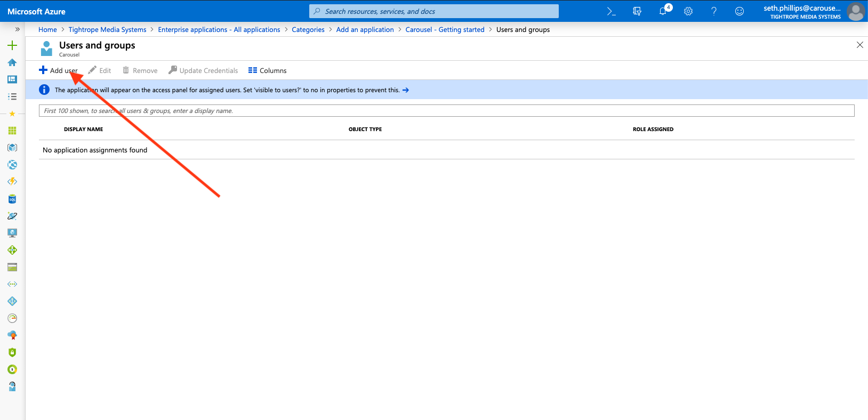868x420 pixels.
Task: Click 'No application assignments found' text
Action: (x=95, y=150)
